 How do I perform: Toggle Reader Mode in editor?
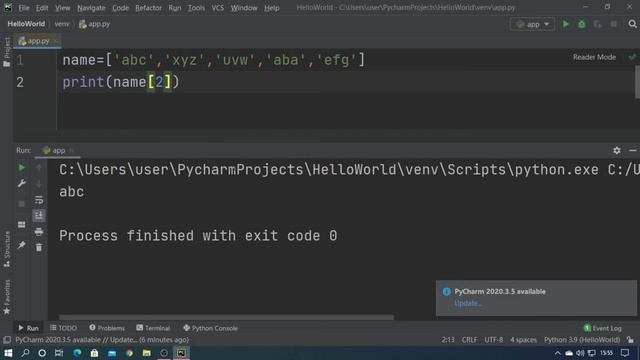coord(594,57)
